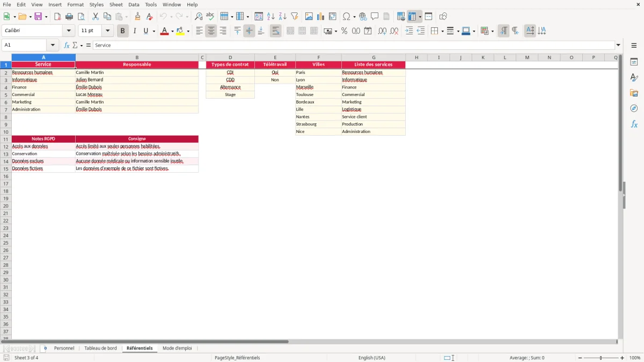Open the sidebar Navigator compass icon
This screenshot has height=362, width=644.
point(634,108)
